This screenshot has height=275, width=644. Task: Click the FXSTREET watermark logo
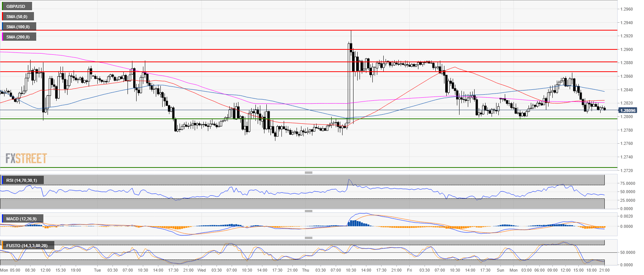(26, 158)
